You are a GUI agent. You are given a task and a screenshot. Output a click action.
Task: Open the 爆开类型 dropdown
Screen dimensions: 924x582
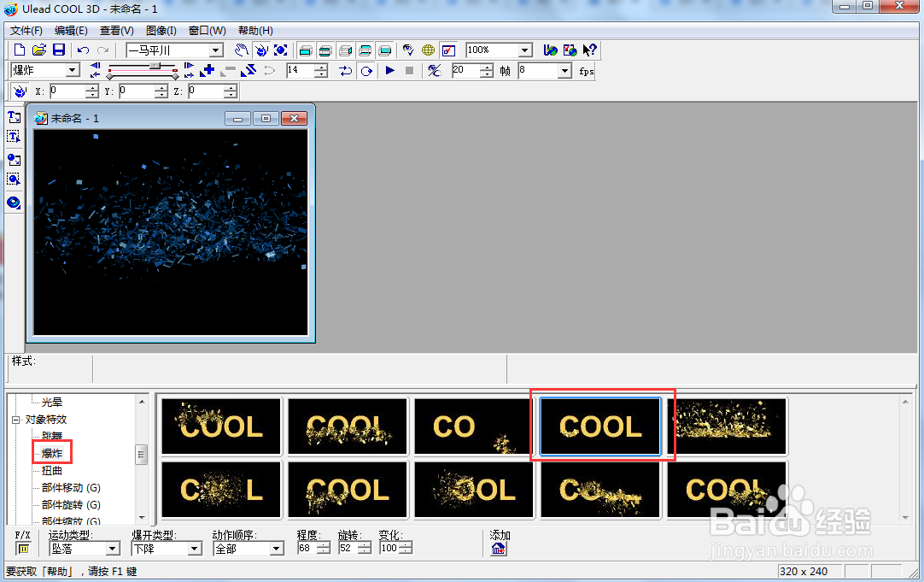[x=195, y=549]
